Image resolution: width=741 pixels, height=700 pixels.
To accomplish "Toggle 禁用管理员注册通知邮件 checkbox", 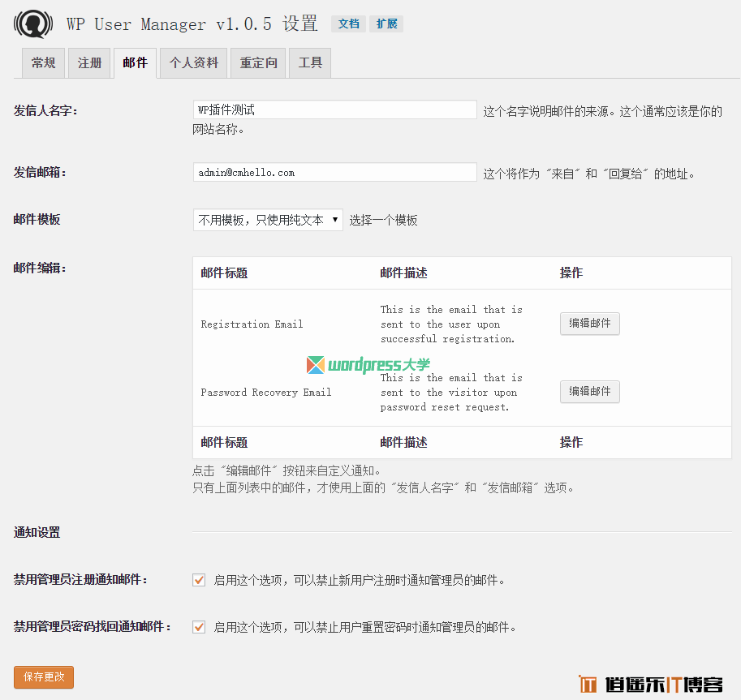I will click(x=199, y=580).
